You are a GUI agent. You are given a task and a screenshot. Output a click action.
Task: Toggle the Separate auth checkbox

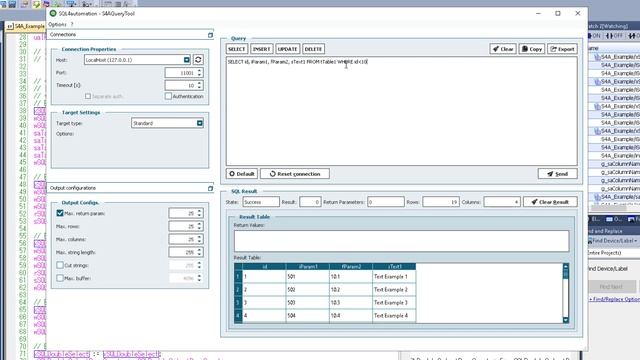pyautogui.click(x=88, y=96)
